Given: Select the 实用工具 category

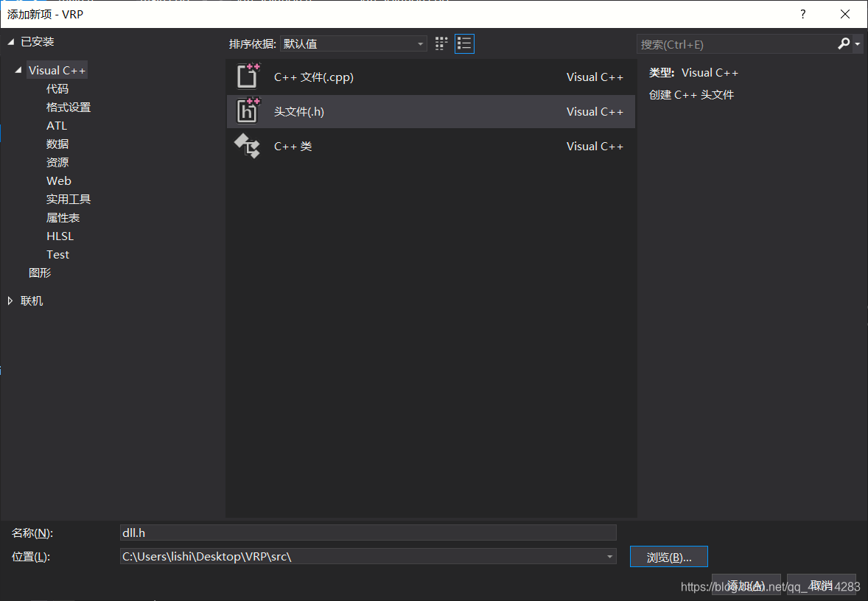Looking at the screenshot, I should [69, 199].
